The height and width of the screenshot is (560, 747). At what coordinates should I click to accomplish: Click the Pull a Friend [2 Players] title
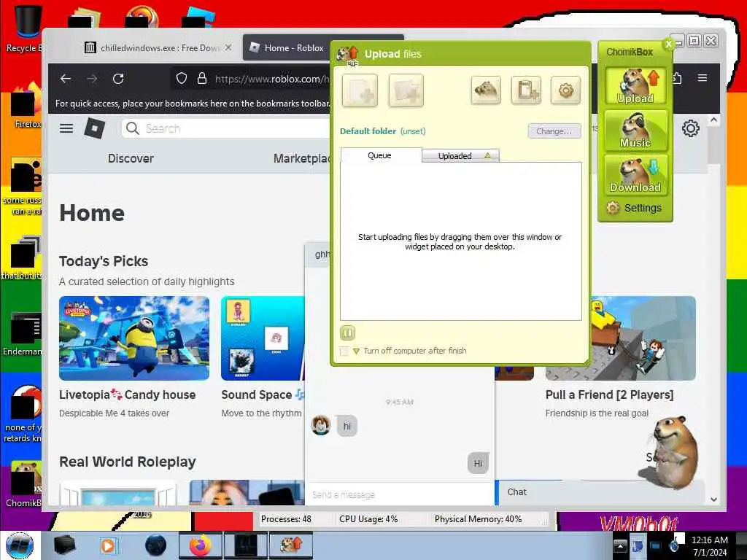609,394
